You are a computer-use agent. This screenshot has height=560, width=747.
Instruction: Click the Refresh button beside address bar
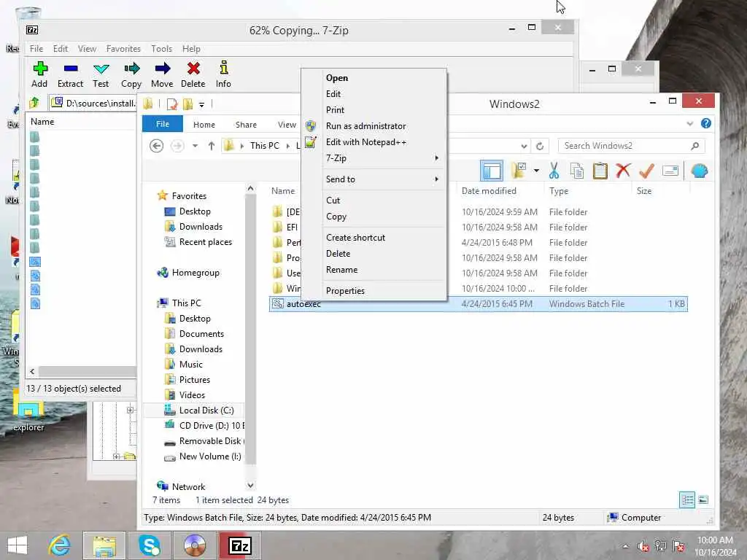coord(540,146)
